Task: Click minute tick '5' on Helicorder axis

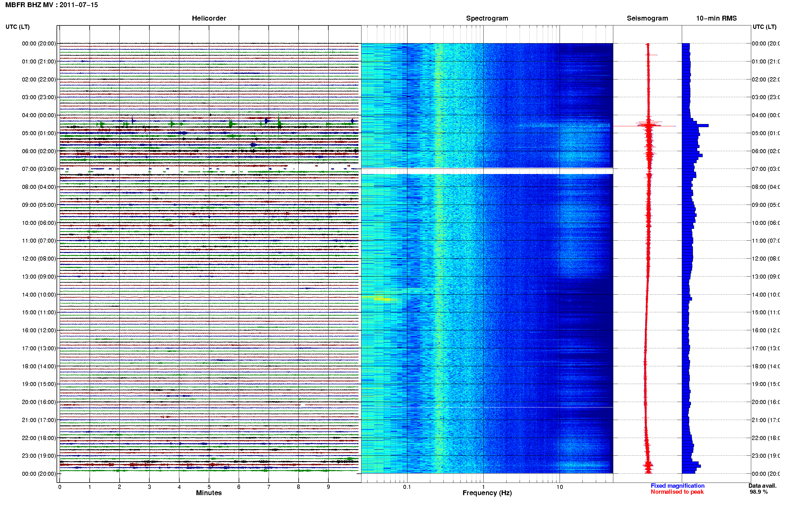Action: 209,487
